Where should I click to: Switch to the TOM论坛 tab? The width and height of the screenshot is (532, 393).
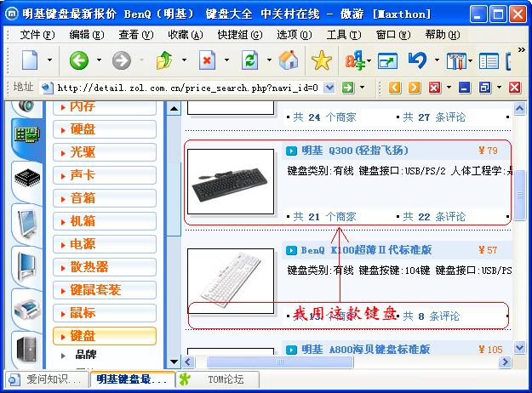218,379
